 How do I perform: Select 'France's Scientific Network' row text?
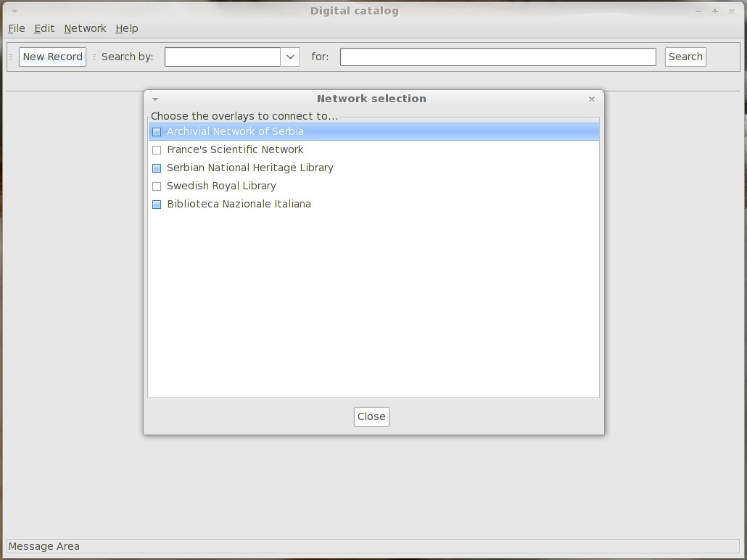point(236,149)
